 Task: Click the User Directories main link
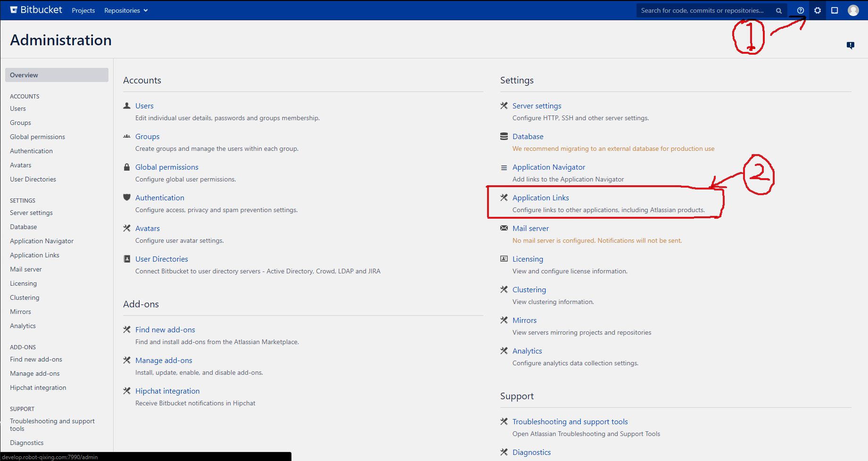point(162,259)
